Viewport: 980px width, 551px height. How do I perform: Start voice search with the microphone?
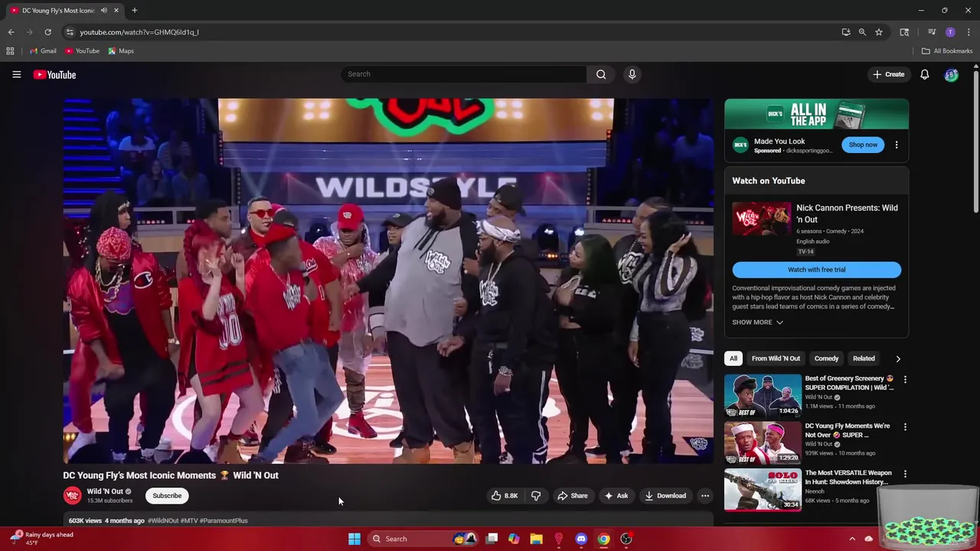point(632,74)
